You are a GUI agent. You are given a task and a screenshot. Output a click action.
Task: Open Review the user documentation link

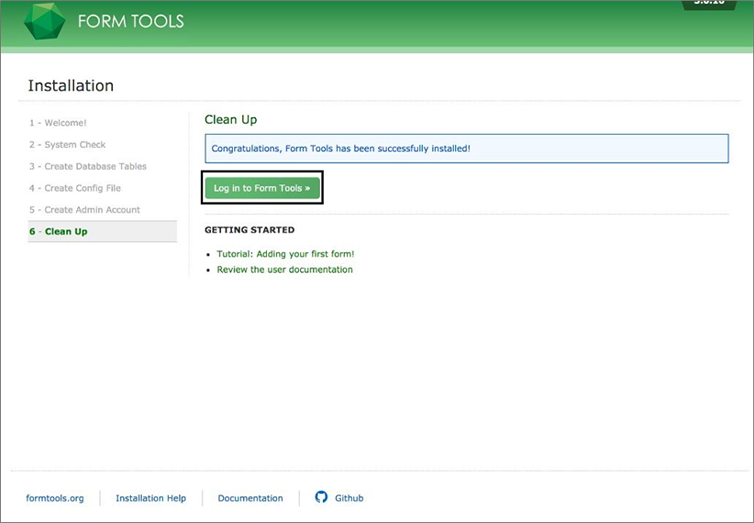click(285, 270)
